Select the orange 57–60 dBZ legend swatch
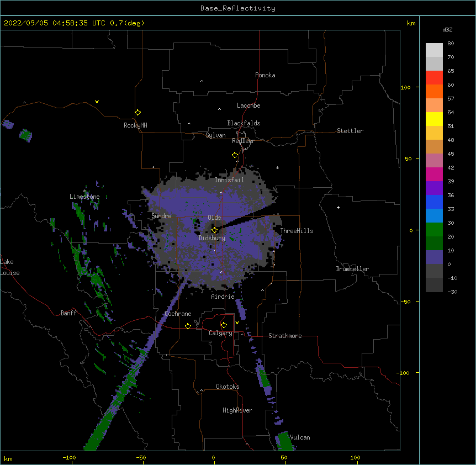Image resolution: width=476 pixels, height=465 pixels. coord(434,91)
